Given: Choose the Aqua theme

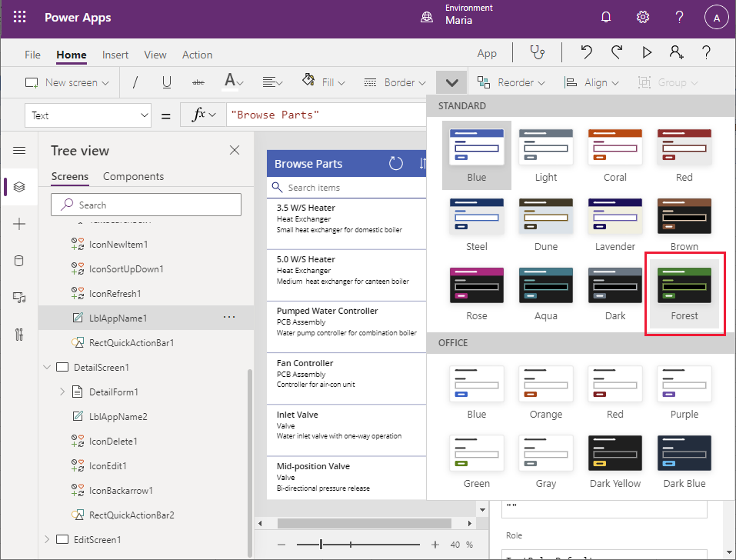Looking at the screenshot, I should [546, 293].
